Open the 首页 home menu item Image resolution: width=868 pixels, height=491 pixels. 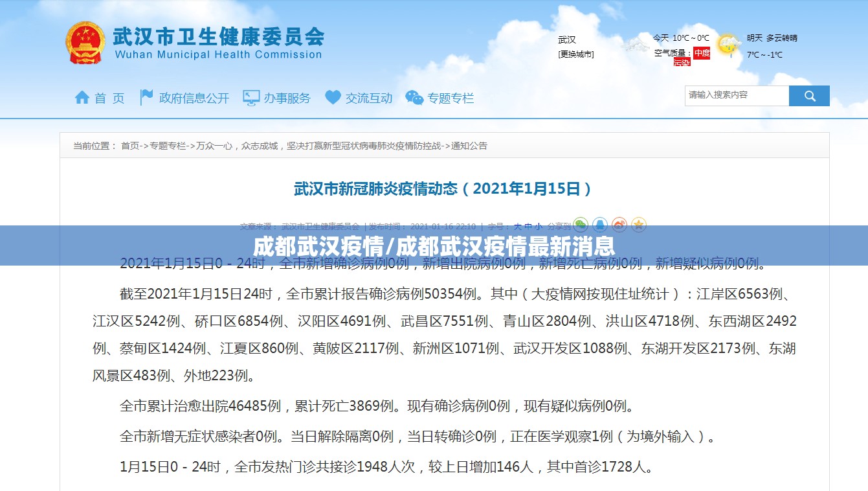[100, 98]
